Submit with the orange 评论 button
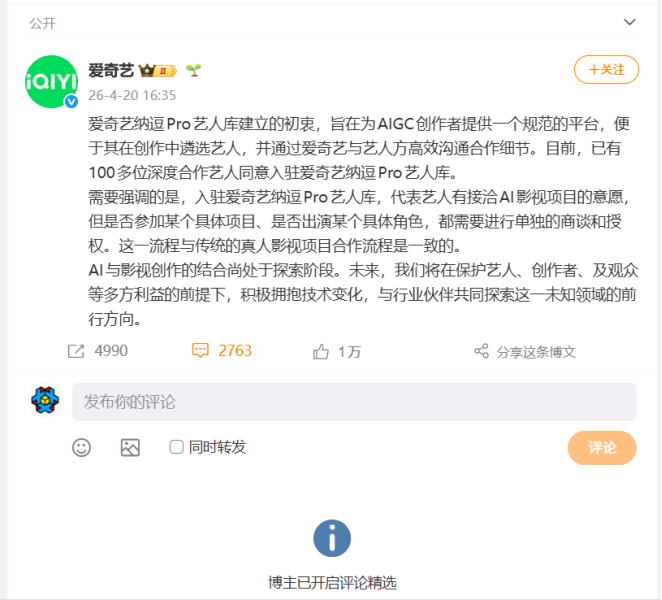The image size is (662, 600). pyautogui.click(x=602, y=448)
